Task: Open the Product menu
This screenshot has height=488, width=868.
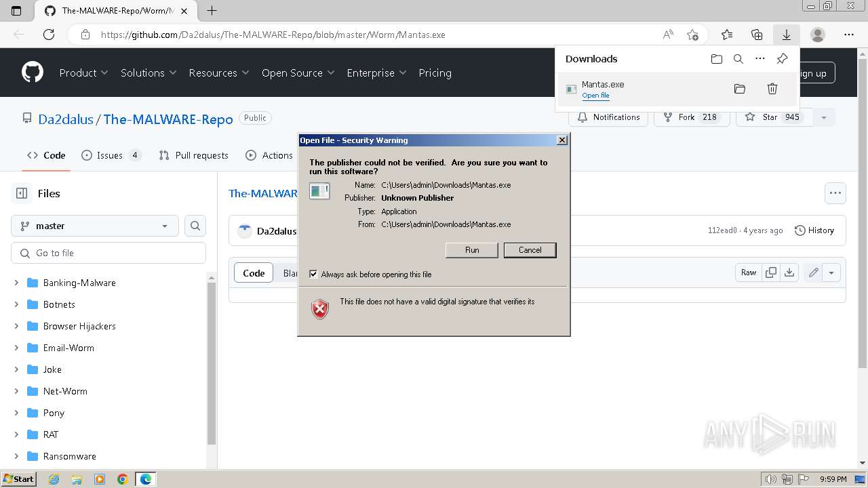Action: point(83,73)
